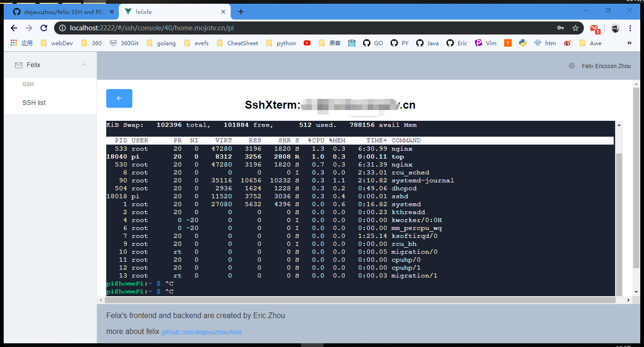The height and width of the screenshot is (347, 644).
Task: Click the Felix Ericsson Zhou user name
Action: pyautogui.click(x=606, y=66)
